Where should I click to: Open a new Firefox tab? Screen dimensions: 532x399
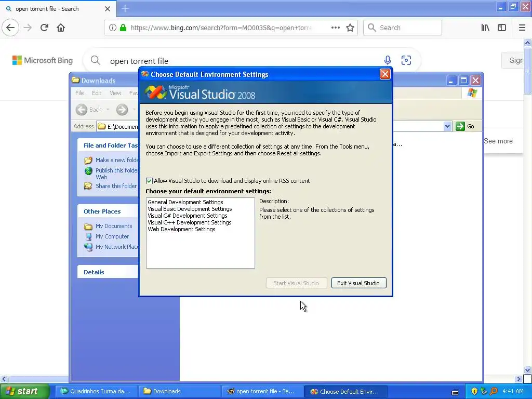click(125, 8)
